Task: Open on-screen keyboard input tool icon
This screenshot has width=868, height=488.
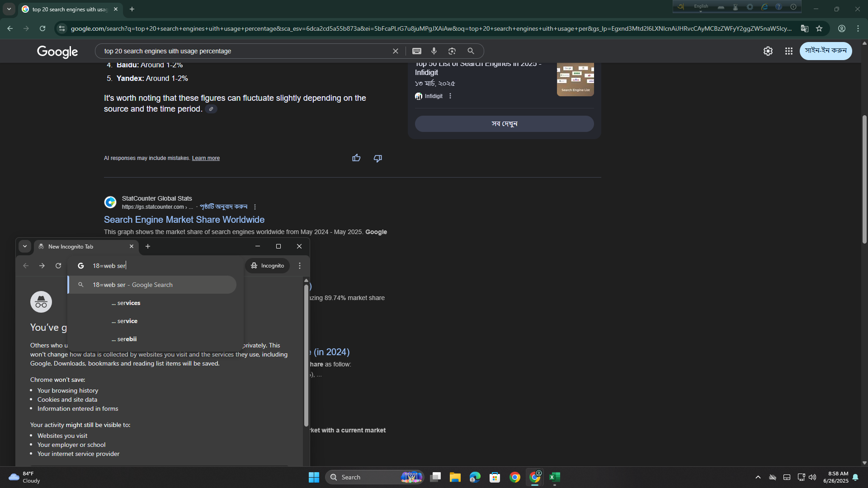Action: 417,51
